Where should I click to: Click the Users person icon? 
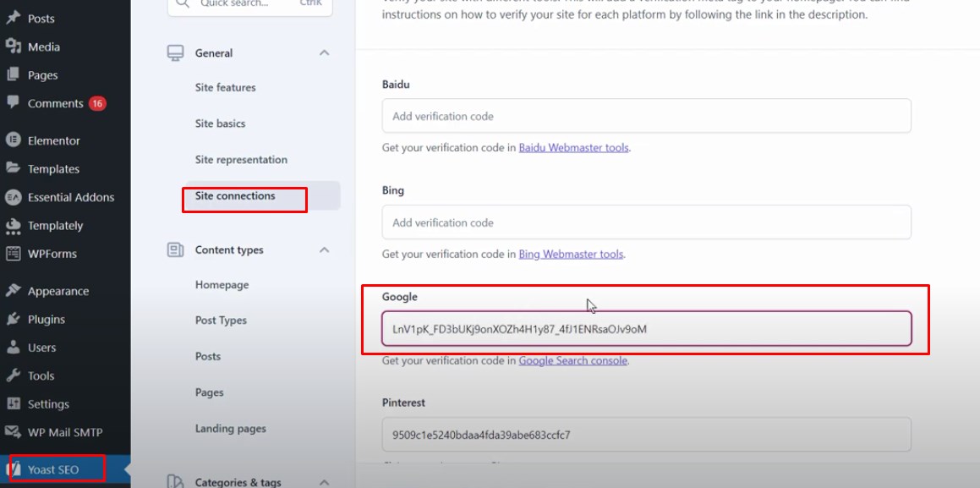coord(14,348)
